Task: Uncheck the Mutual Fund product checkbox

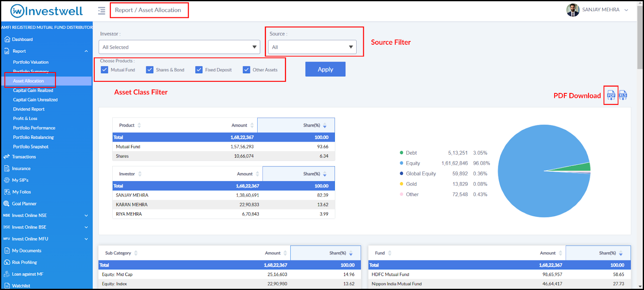Action: [x=105, y=70]
